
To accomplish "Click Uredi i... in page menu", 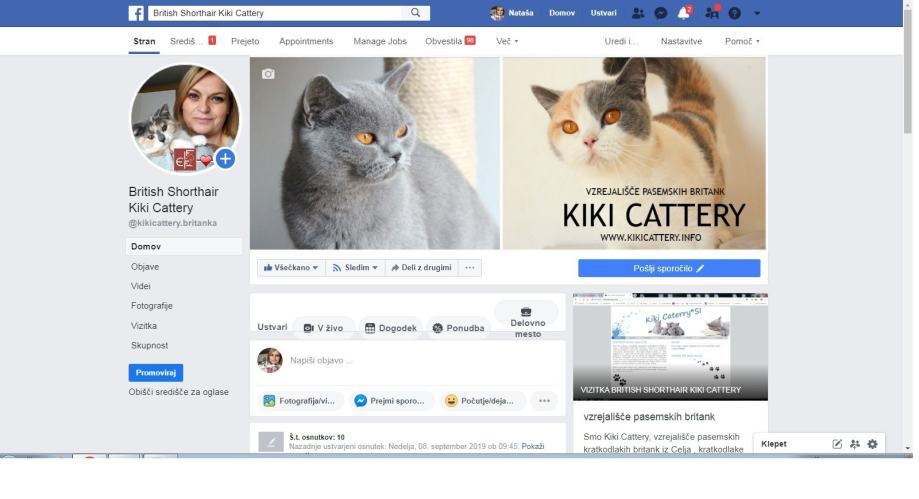I will (x=621, y=41).
